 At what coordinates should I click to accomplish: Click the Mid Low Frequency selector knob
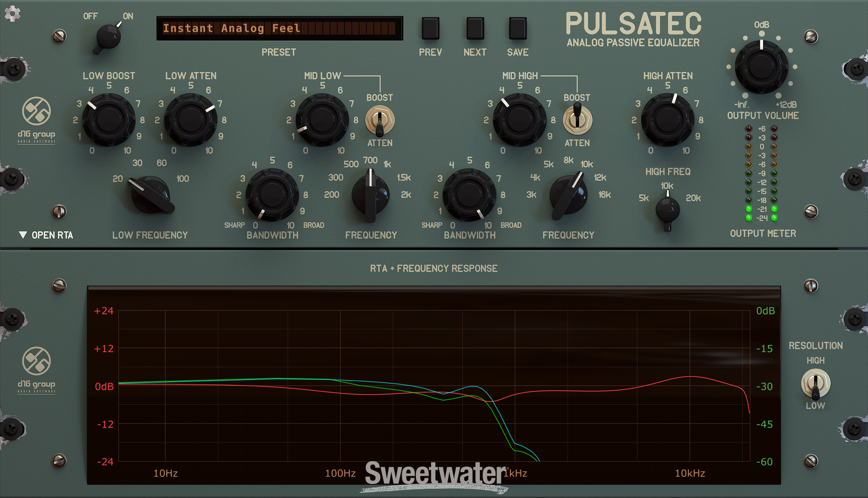point(370,195)
